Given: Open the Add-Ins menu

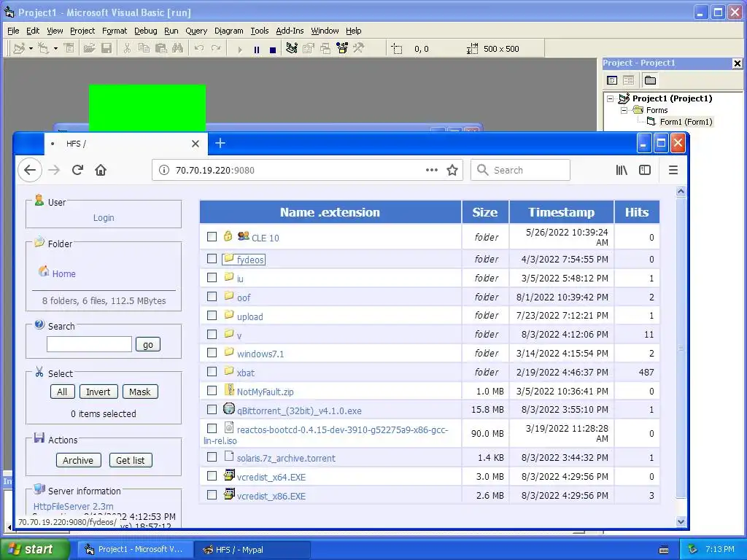Looking at the screenshot, I should (x=290, y=31).
